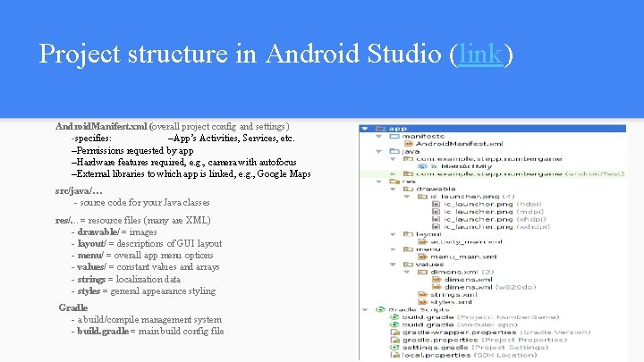Click the strings.xml file icon
The image size is (644, 362).
422,295
